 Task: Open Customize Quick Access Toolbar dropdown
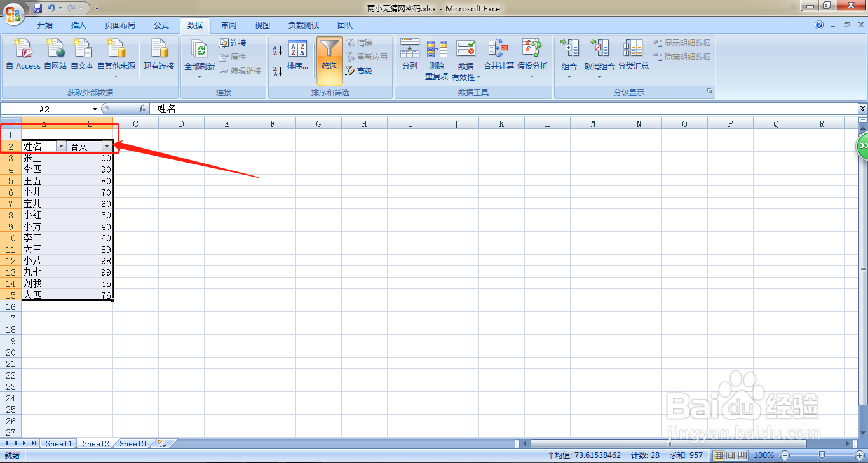pyautogui.click(x=97, y=8)
